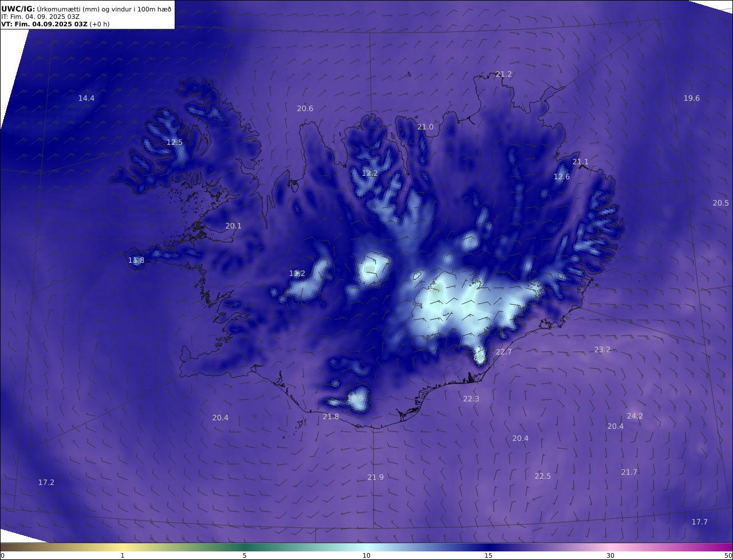Click the 20.6 precipitable water value
733x560 pixels.
click(x=305, y=109)
